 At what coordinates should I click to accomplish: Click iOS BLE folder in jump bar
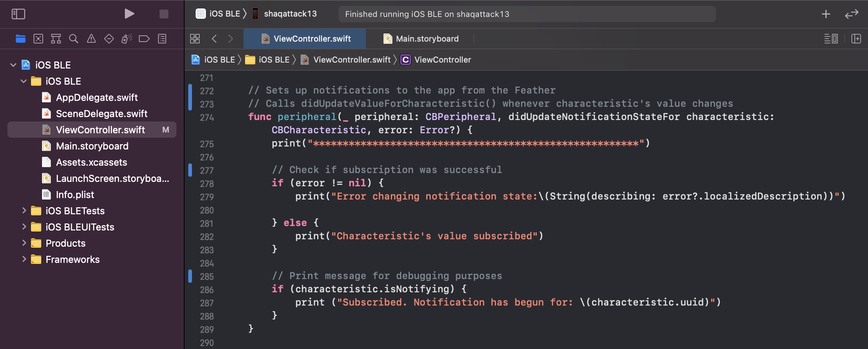coord(268,60)
